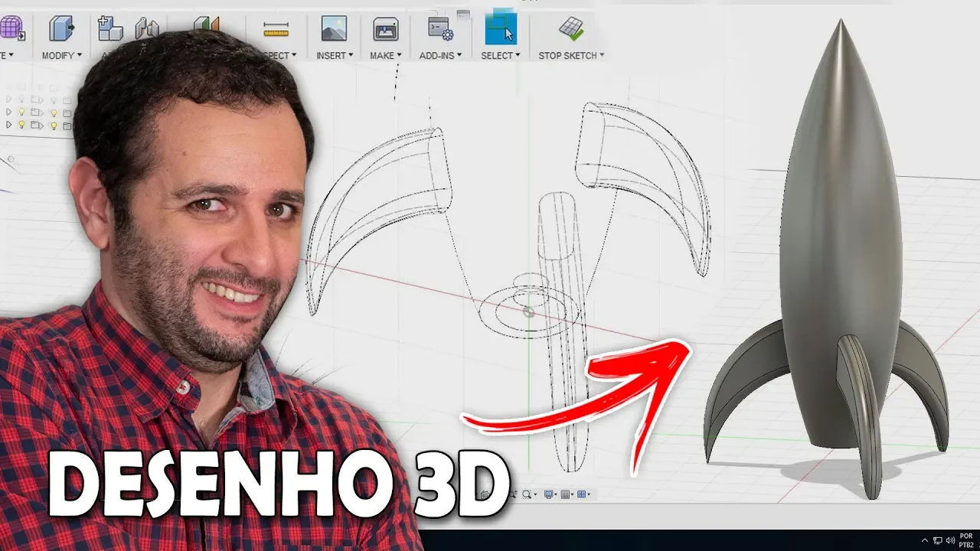Click the Insert image icon
The image size is (980, 551).
point(334,28)
